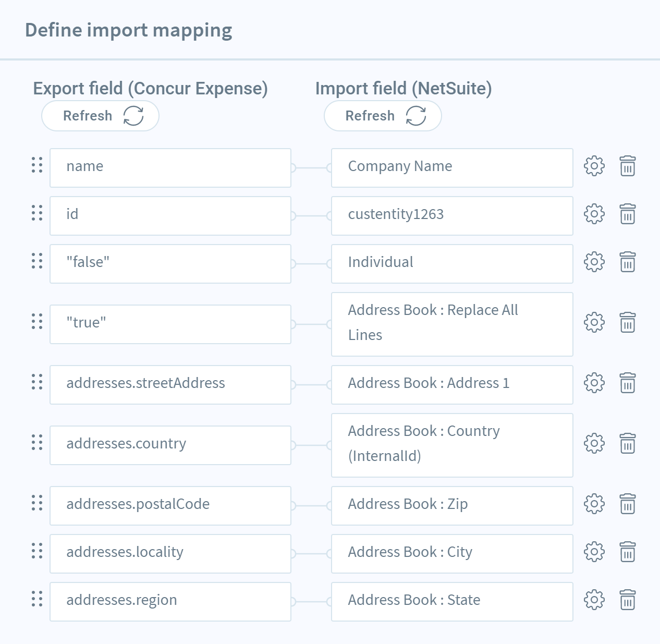Grab the drag handle for addresses.country row
660x644 pixels.
[x=37, y=442]
